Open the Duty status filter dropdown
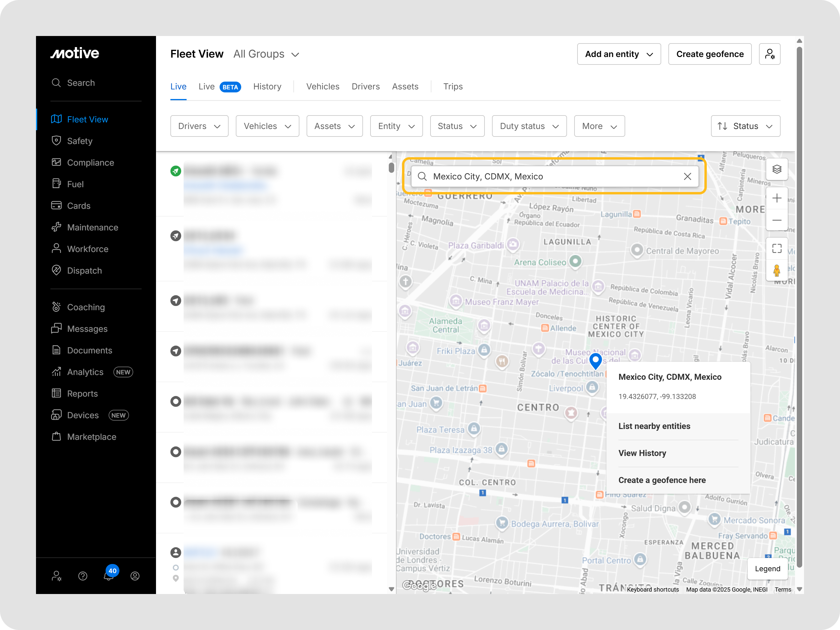 click(529, 126)
